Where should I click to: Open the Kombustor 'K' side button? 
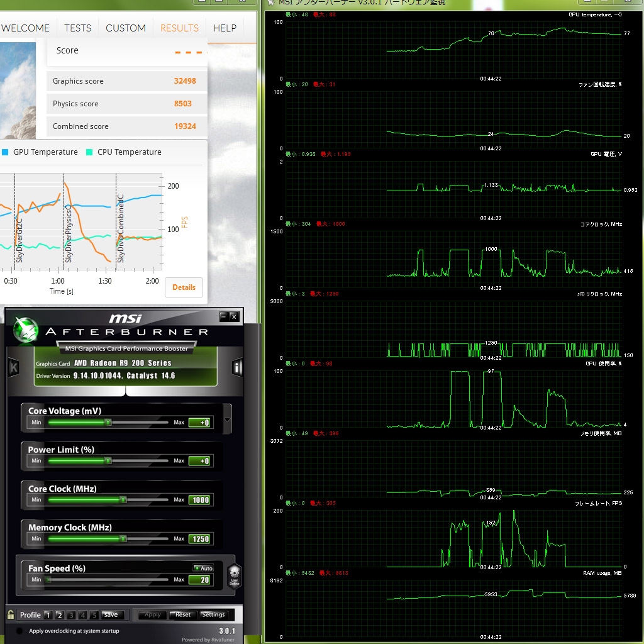click(14, 367)
